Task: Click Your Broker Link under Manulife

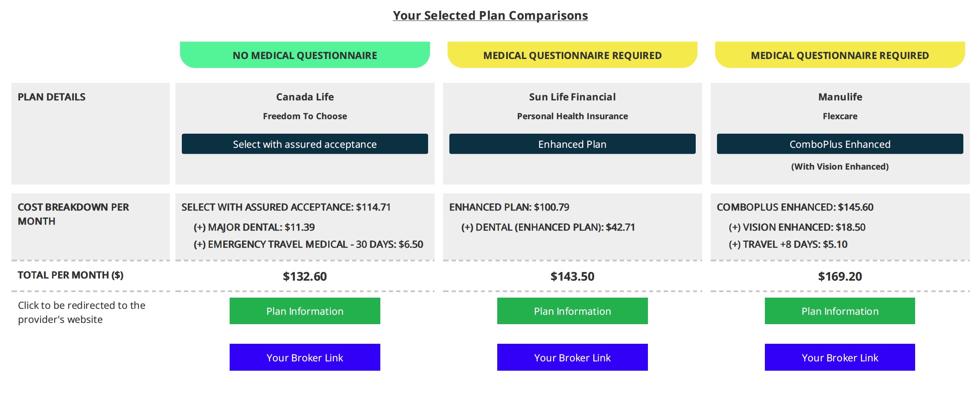Action: click(x=840, y=357)
